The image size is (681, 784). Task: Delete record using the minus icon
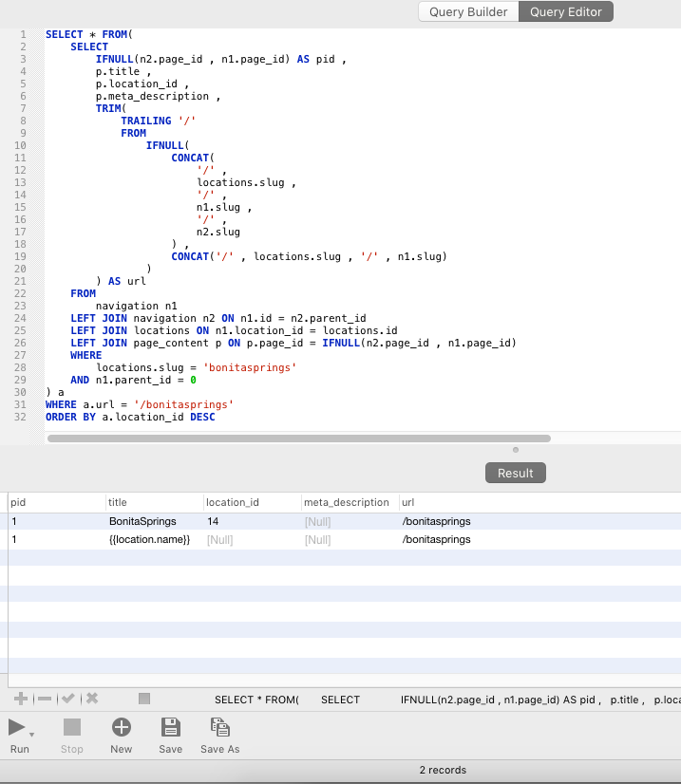click(44, 699)
